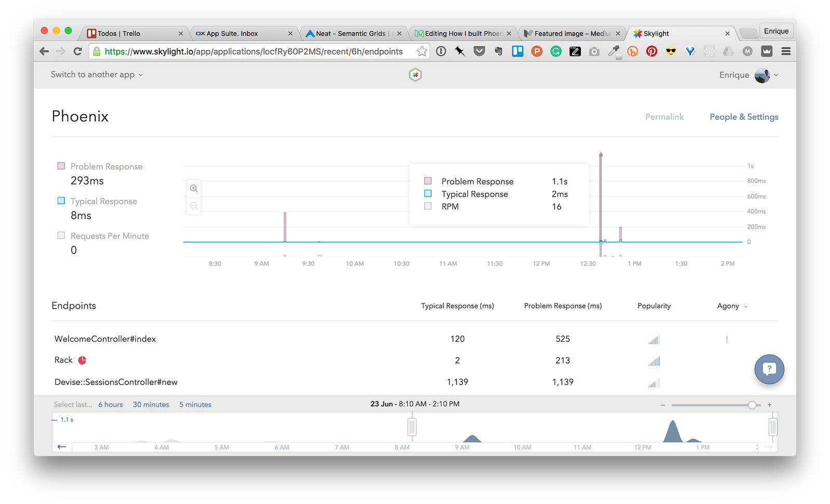Switch to the Editing How I built tab
This screenshot has height=504, width=830.
[x=462, y=33]
